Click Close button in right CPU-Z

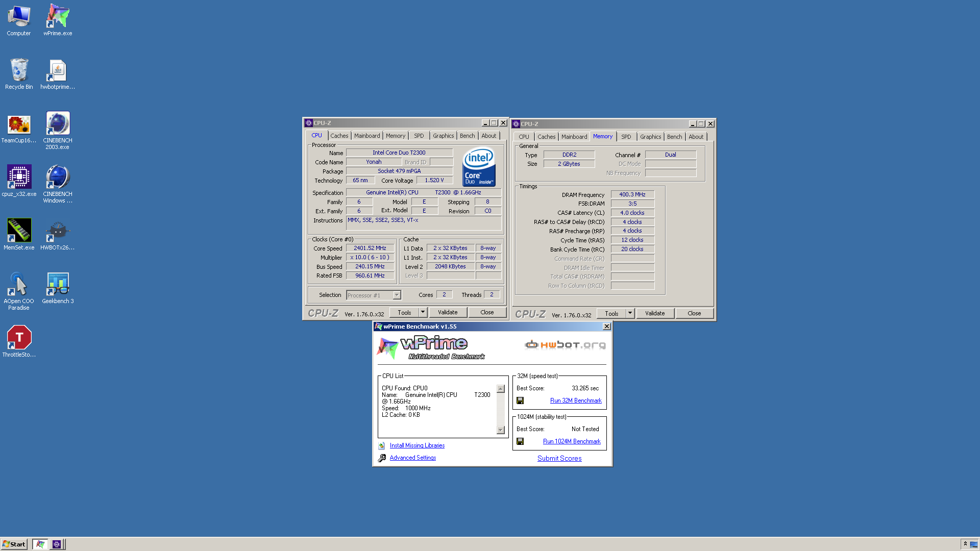click(694, 313)
